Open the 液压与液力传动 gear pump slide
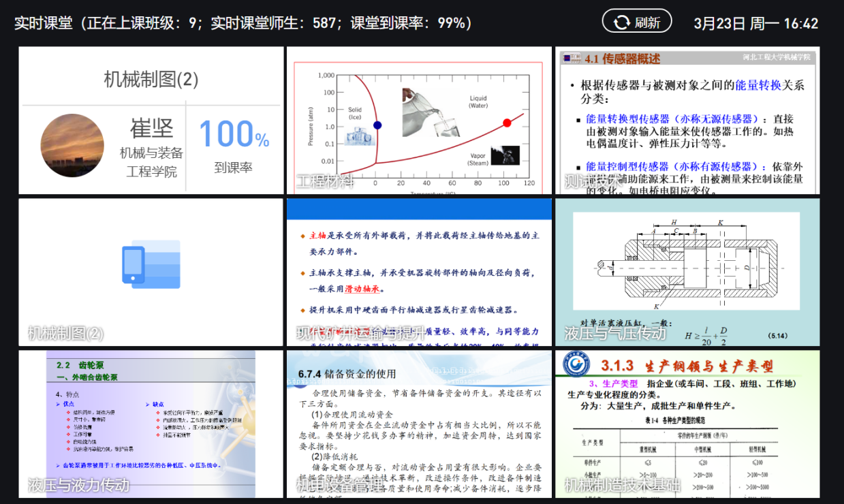 click(x=151, y=424)
